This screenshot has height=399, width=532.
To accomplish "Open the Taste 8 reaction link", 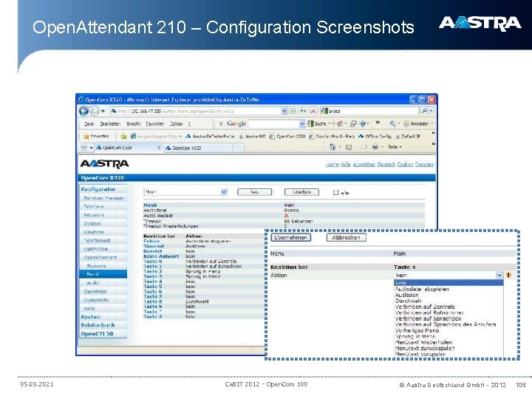I will [x=152, y=301].
